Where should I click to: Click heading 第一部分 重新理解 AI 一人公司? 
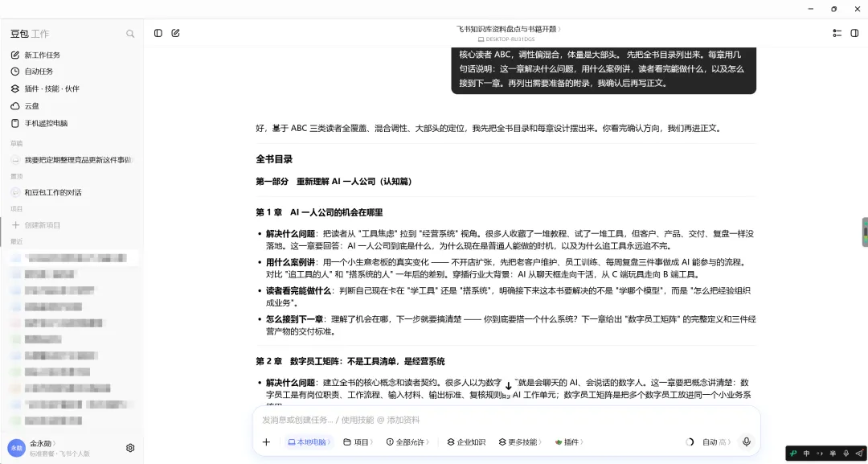coord(334,182)
